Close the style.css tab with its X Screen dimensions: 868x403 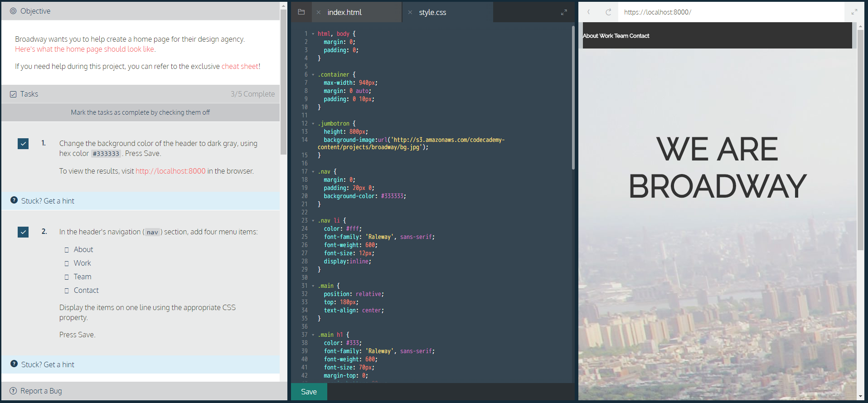pos(410,12)
